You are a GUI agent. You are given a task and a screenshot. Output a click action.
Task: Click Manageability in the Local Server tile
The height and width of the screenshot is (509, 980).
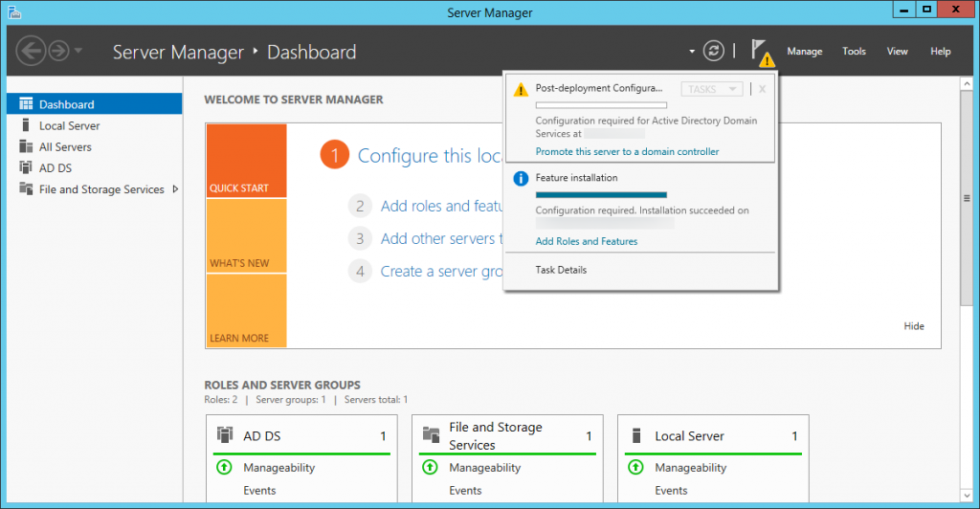pos(691,468)
